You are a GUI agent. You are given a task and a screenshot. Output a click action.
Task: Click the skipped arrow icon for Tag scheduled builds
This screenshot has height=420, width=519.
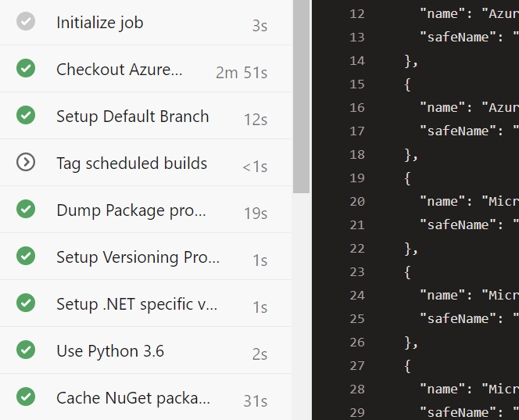26,163
